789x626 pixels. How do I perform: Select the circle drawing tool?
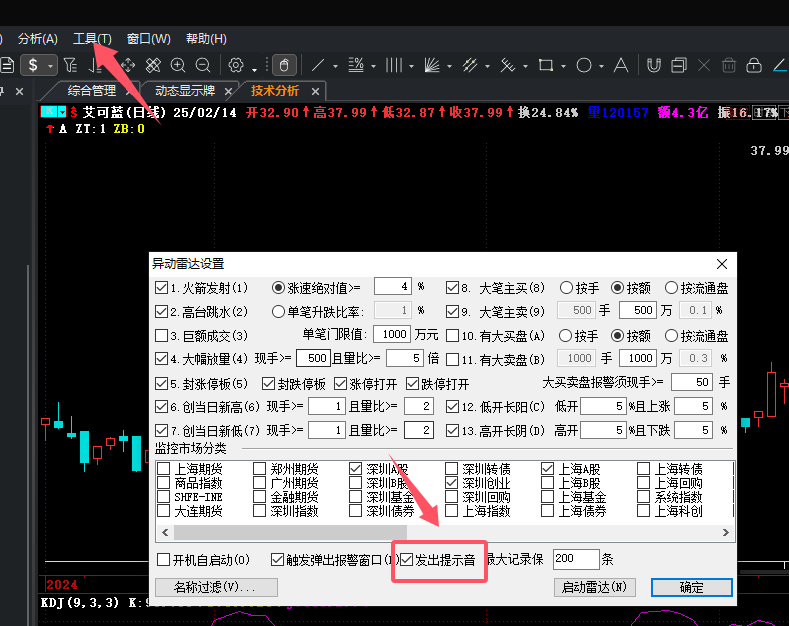[x=584, y=65]
